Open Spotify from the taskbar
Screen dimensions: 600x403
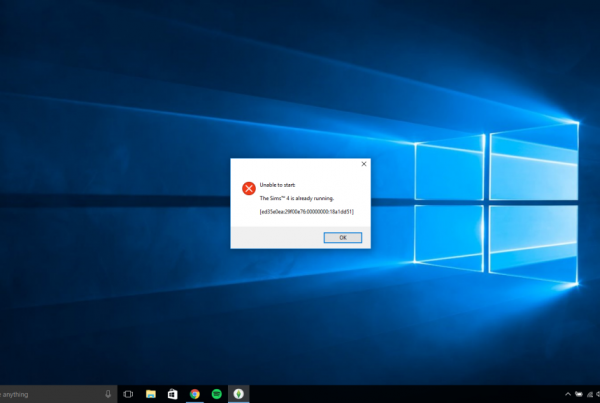point(217,394)
